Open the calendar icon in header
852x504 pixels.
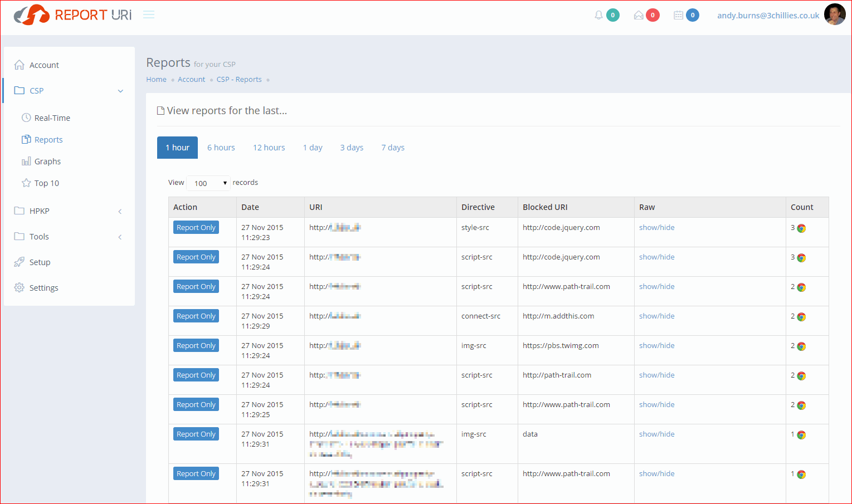(x=678, y=15)
